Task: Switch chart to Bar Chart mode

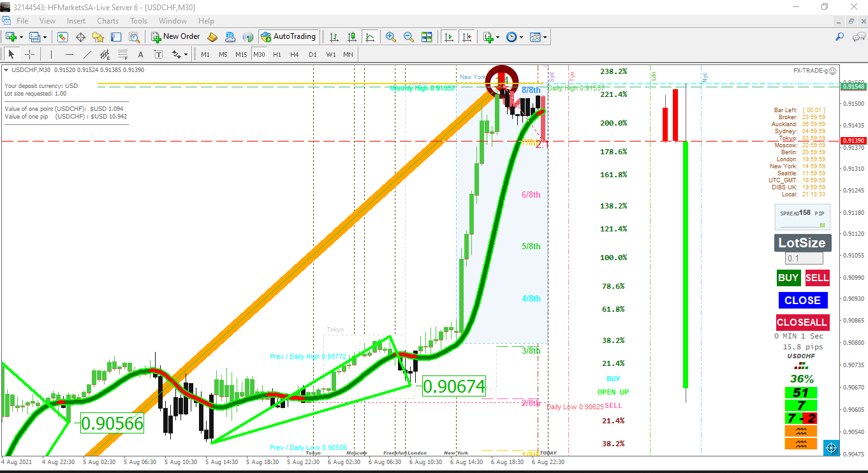Action: tap(334, 37)
